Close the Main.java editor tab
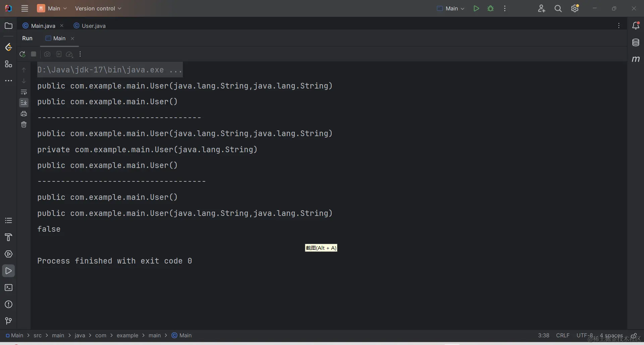The image size is (644, 345). tap(62, 25)
